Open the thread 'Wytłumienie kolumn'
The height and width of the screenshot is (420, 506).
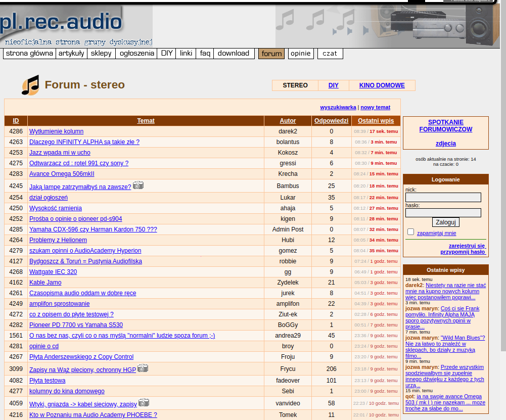click(57, 131)
